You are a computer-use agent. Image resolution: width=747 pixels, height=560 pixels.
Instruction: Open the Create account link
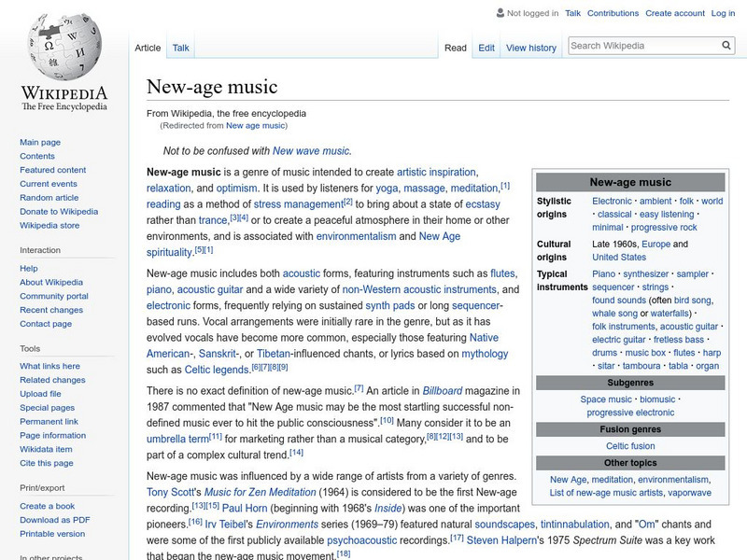[x=673, y=14]
